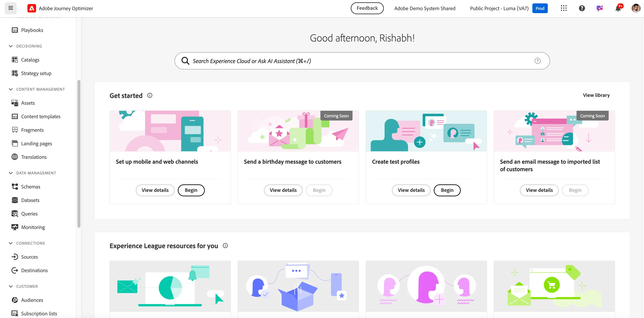Click the Fragments sidebar icon
Image resolution: width=644 pixels, height=318 pixels.
click(15, 130)
